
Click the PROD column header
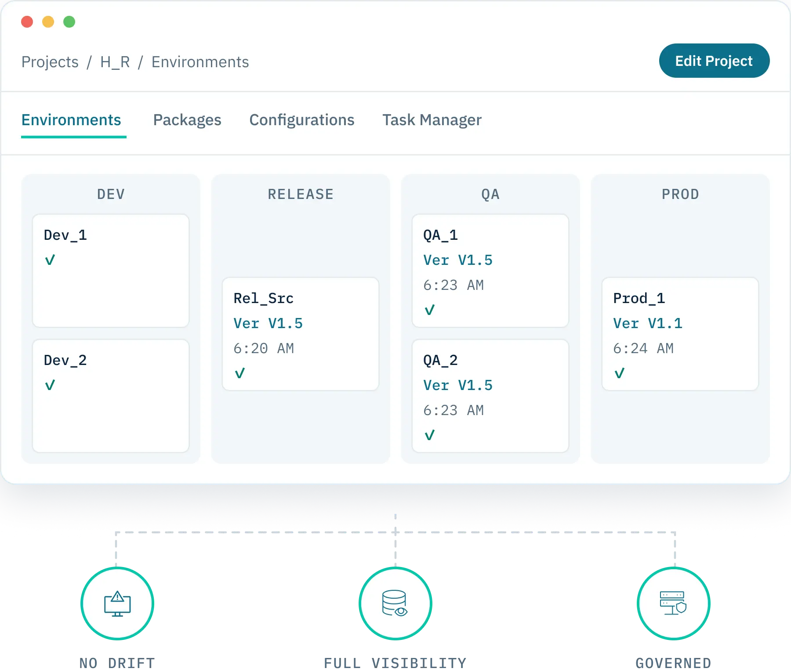point(681,194)
